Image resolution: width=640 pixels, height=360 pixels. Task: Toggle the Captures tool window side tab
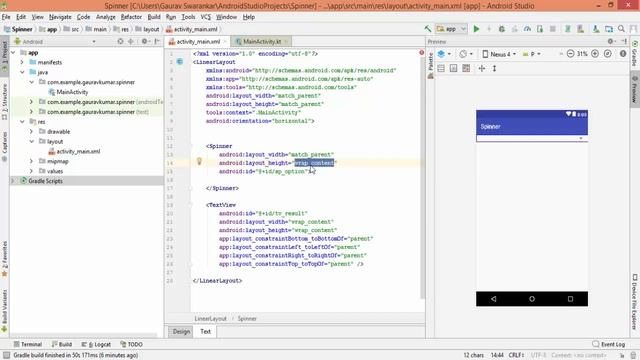click(4, 146)
